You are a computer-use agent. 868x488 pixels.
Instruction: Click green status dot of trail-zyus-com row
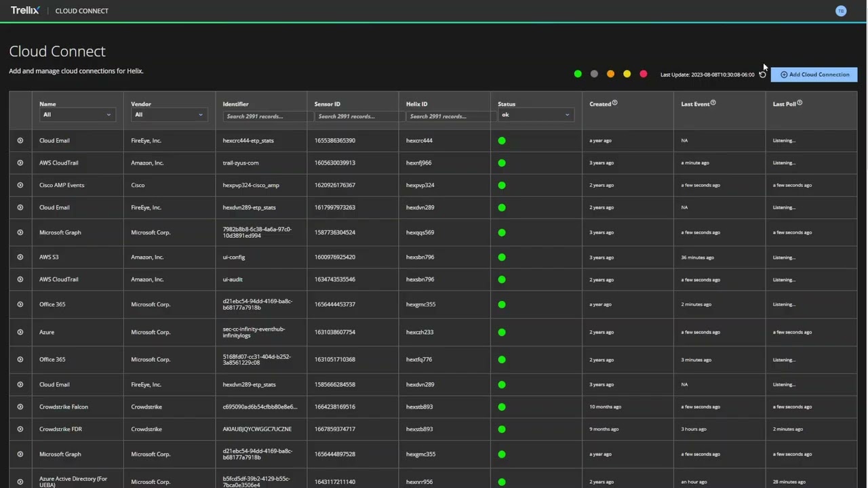[x=502, y=163]
